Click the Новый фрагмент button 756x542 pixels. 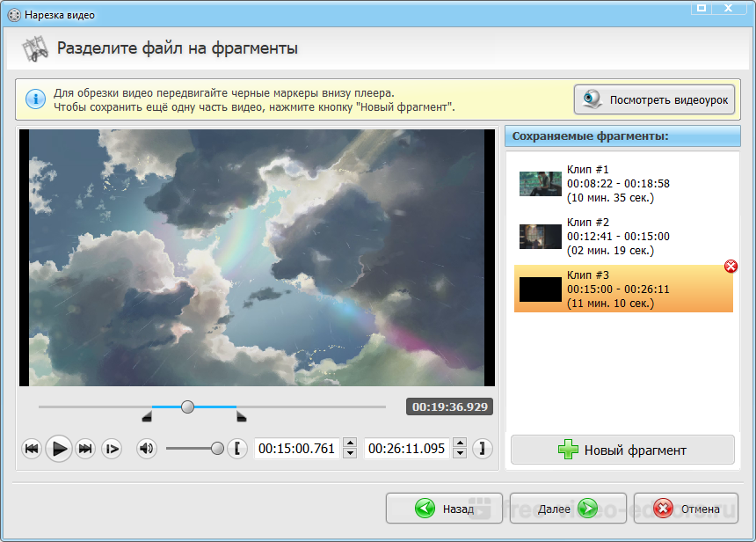click(622, 450)
